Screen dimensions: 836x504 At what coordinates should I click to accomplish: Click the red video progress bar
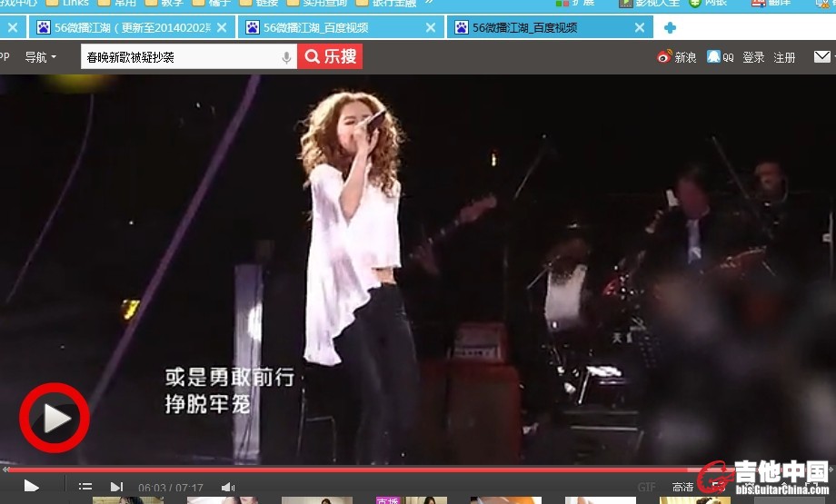point(363,469)
